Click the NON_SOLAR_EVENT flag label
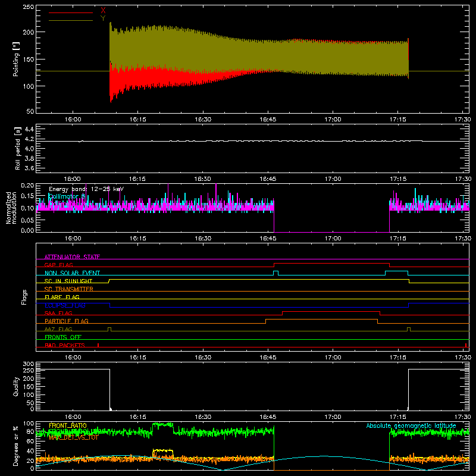The width and height of the screenshot is (476, 476). tap(72, 273)
